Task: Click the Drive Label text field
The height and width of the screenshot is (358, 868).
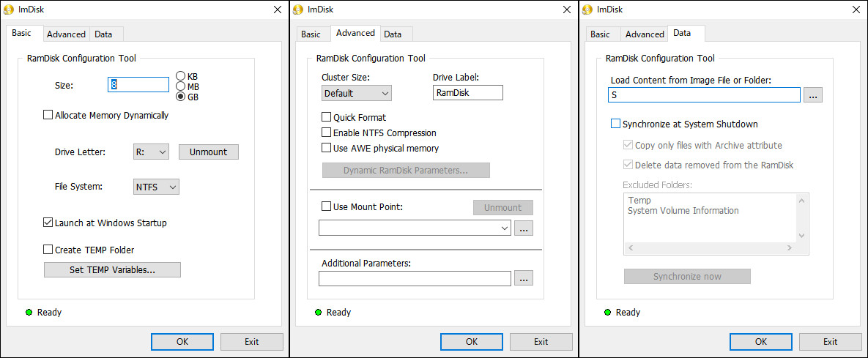Action: pyautogui.click(x=468, y=93)
